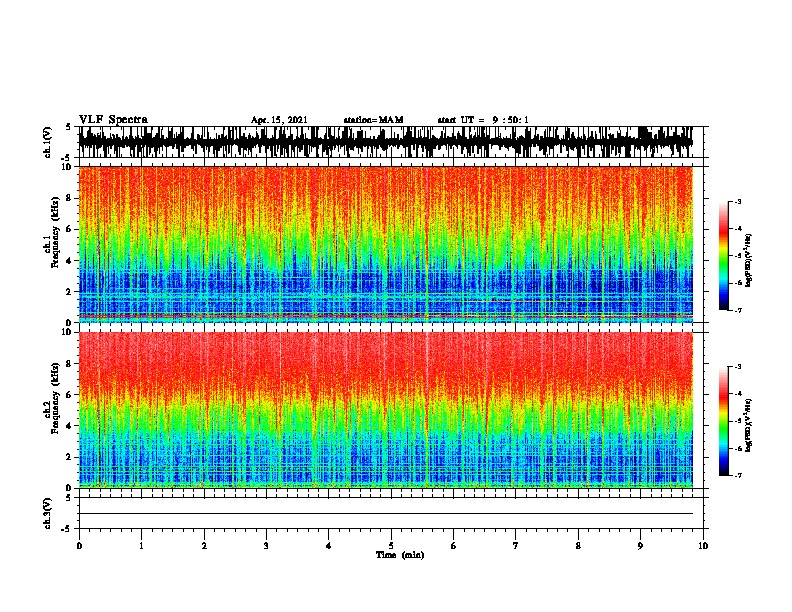Image resolution: width=792 pixels, height=612 pixels.
Task: Click the ch.1 spectrogram color scale bar
Action: [724, 256]
